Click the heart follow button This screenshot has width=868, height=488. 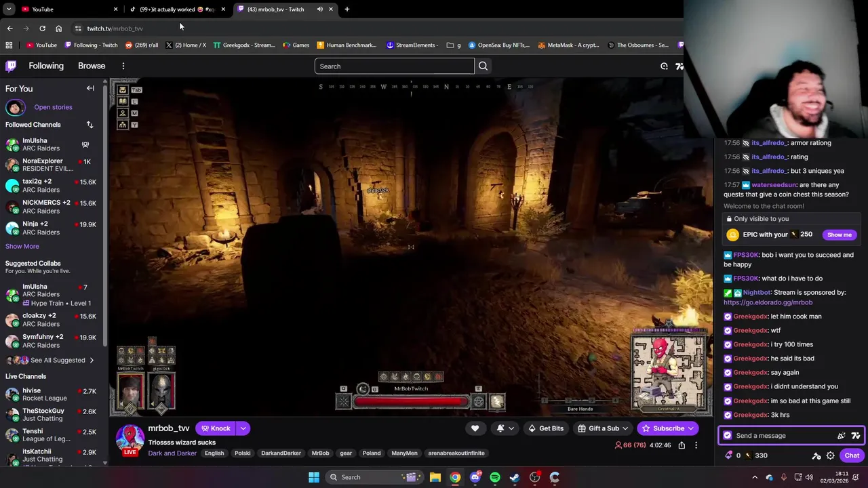tap(475, 428)
